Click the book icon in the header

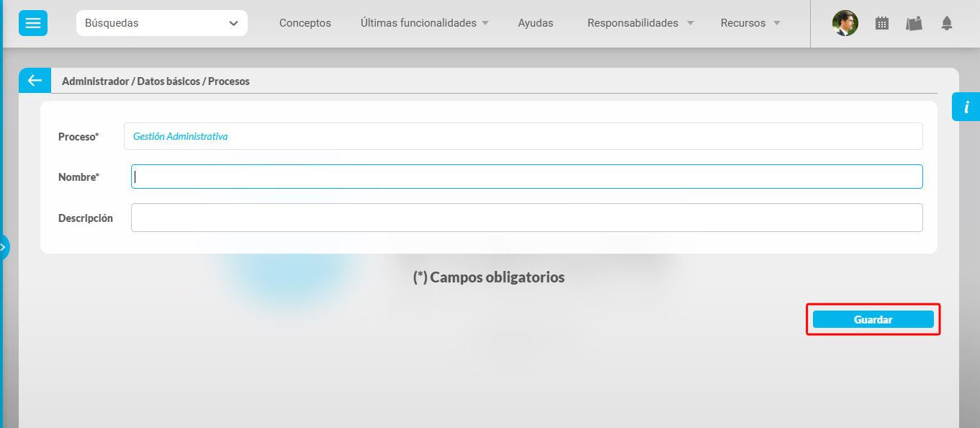[x=914, y=23]
